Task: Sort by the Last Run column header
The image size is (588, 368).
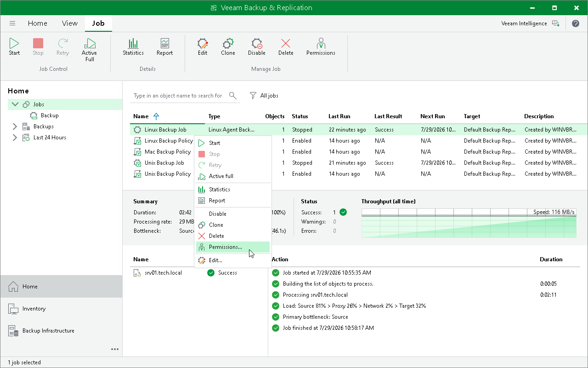Action: pos(339,116)
